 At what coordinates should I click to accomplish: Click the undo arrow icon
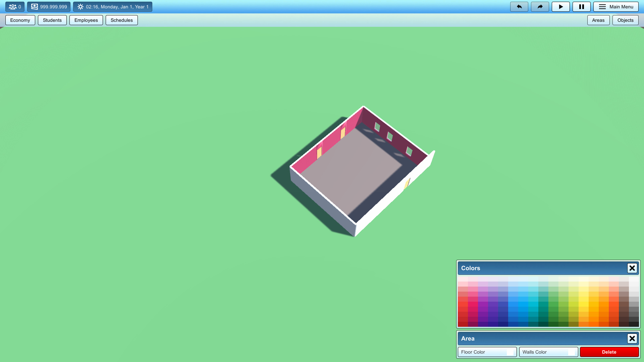pos(519,6)
